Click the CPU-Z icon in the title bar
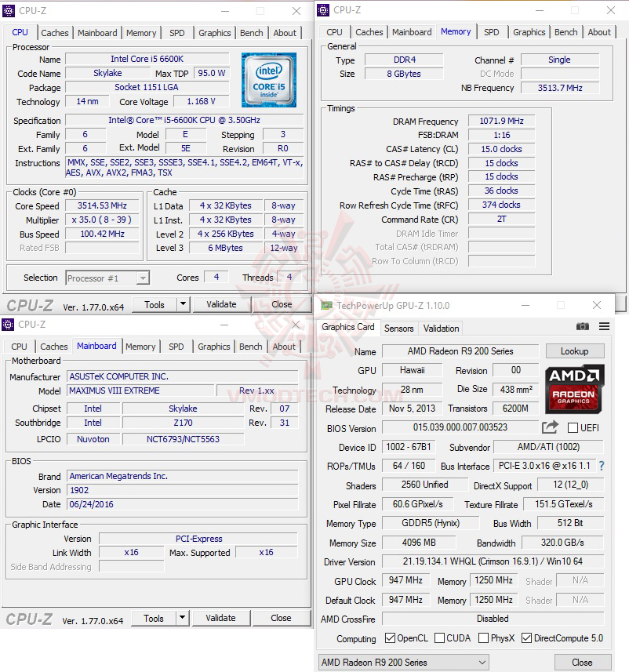Screen dimensions: 629x672 pos(8,10)
